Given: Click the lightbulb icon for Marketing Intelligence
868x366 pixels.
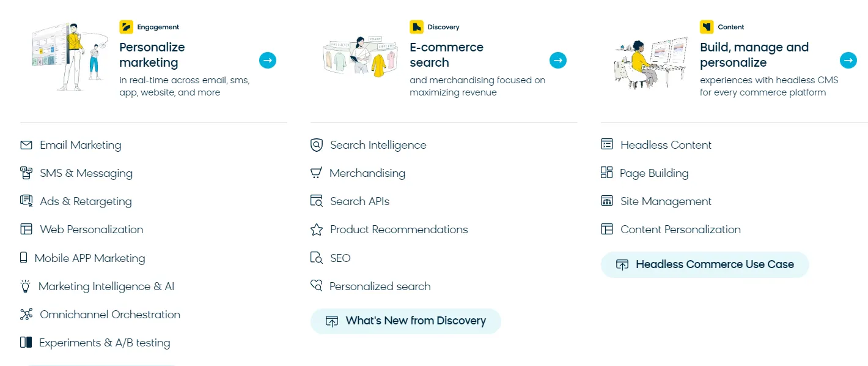Looking at the screenshot, I should pyautogui.click(x=26, y=286).
